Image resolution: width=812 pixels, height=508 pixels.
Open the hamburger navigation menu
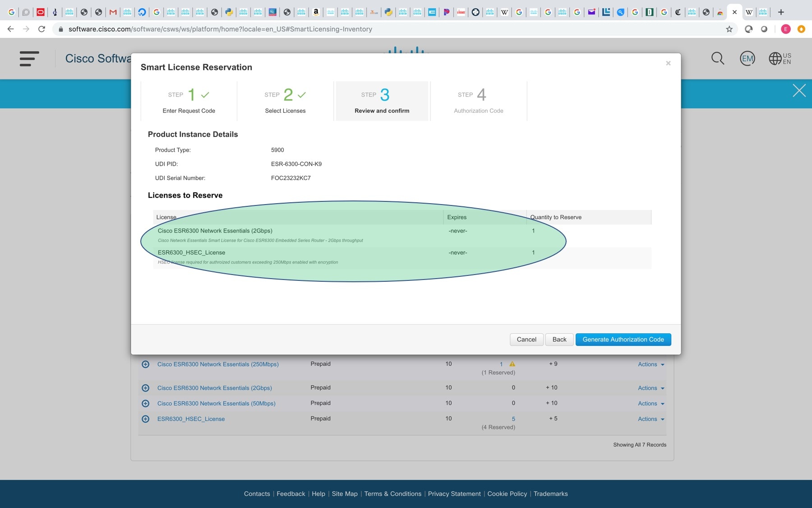pos(29,59)
